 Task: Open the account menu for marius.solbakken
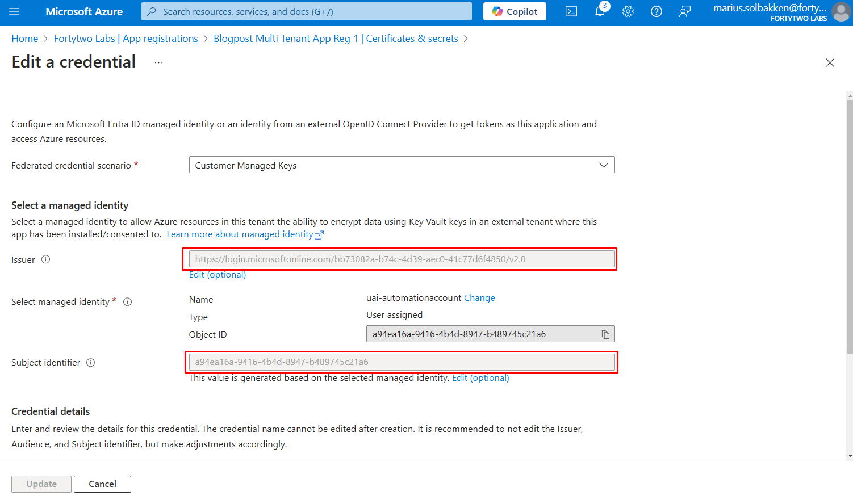click(x=781, y=12)
